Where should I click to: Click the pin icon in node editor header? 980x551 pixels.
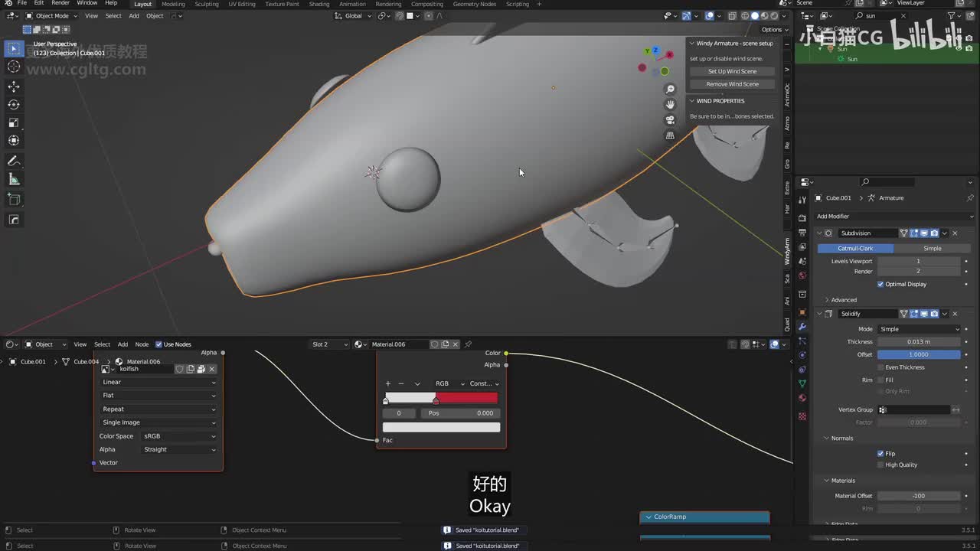tap(468, 344)
